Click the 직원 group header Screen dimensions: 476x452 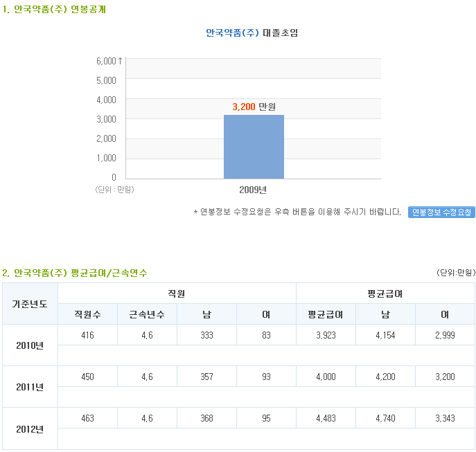pyautogui.click(x=177, y=293)
